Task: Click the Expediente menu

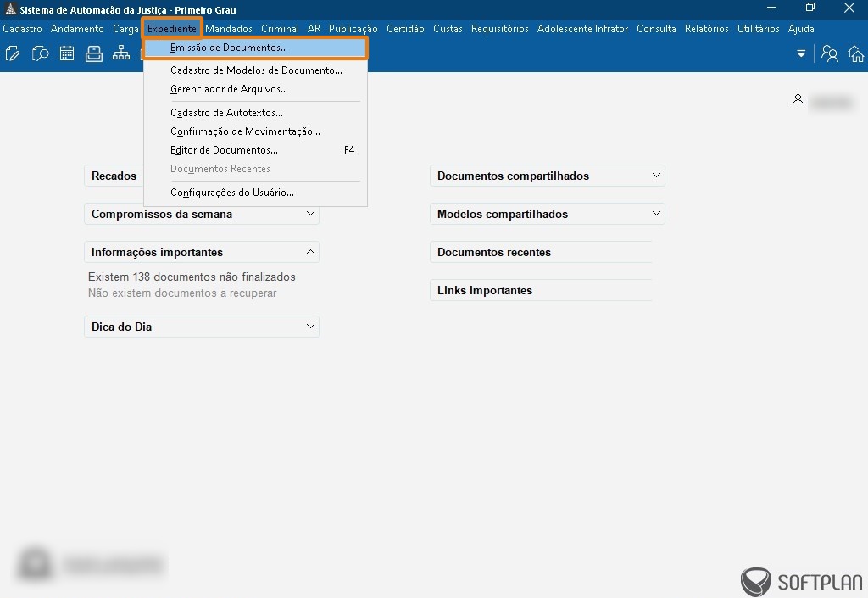Action: pos(171,29)
